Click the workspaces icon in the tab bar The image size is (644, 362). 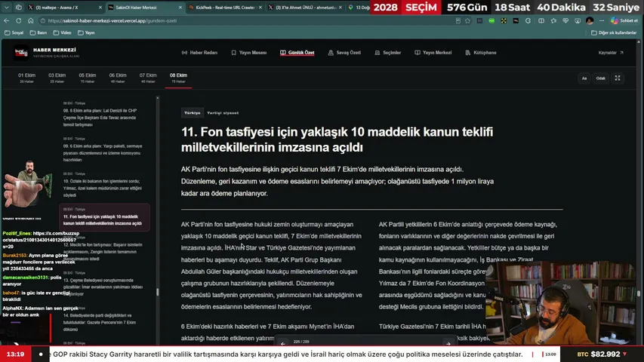point(18,8)
